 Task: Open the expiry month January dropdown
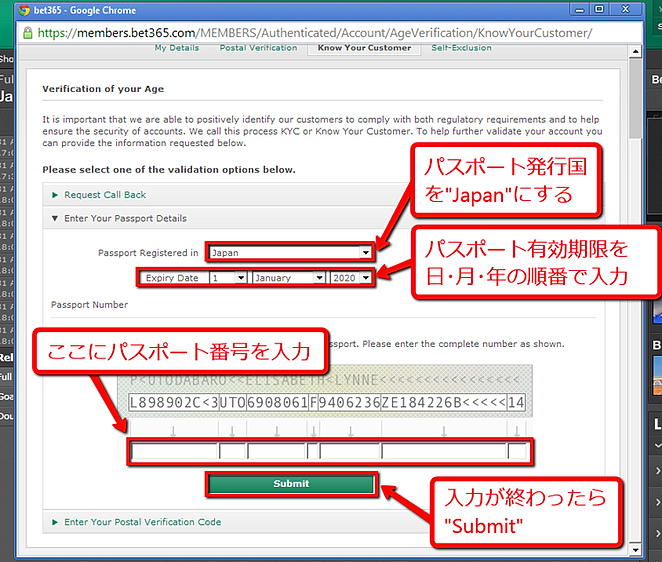pyautogui.click(x=288, y=278)
